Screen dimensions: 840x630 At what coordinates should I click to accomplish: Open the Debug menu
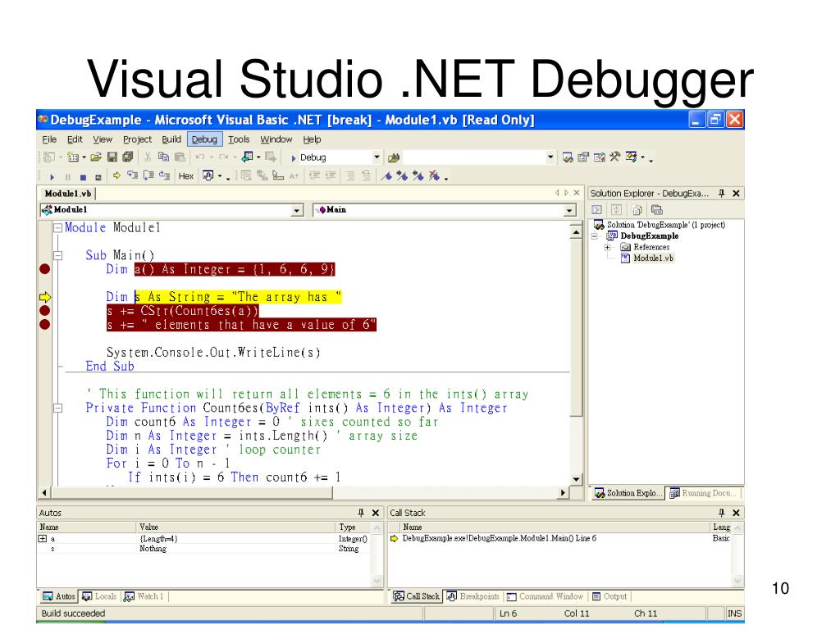(204, 139)
